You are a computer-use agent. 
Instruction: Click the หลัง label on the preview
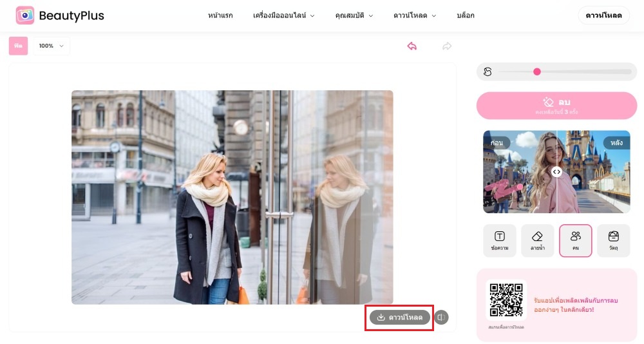[x=616, y=142]
